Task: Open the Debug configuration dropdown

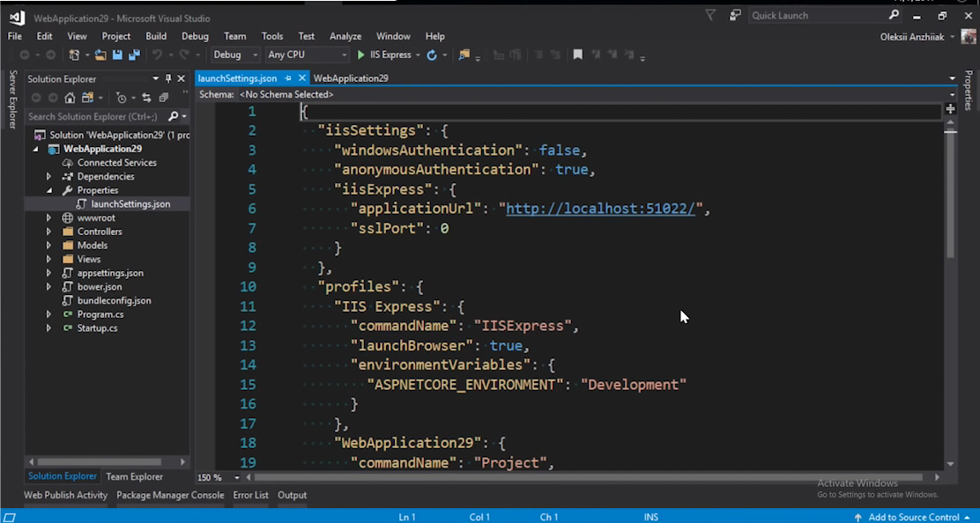Action: click(x=235, y=55)
